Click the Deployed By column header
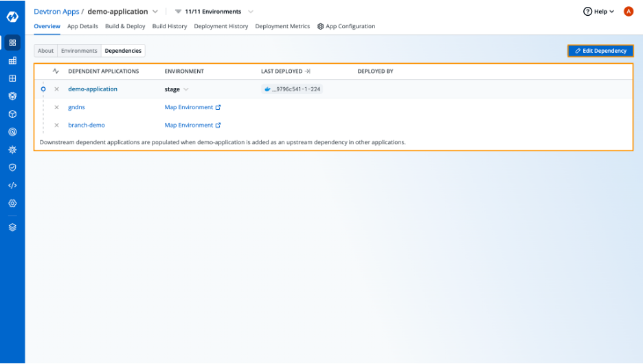Image resolution: width=643 pixels, height=364 pixels. (375, 71)
